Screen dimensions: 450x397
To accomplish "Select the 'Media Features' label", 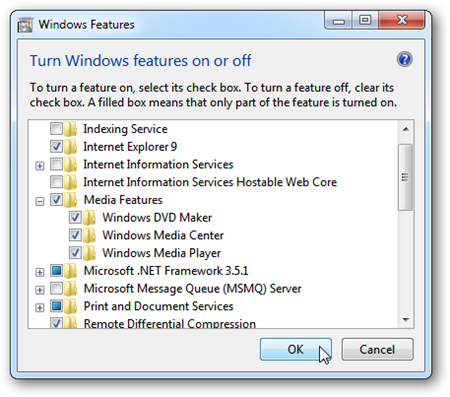I will [x=123, y=200].
